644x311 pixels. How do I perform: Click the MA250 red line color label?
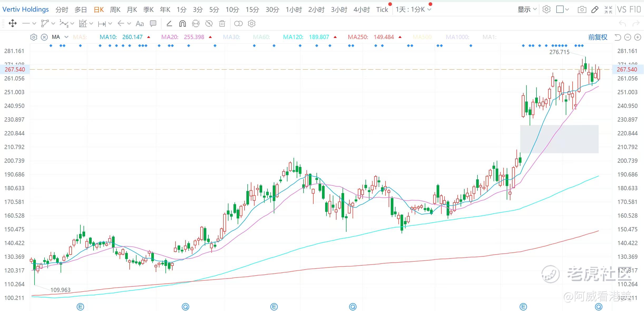tap(358, 37)
